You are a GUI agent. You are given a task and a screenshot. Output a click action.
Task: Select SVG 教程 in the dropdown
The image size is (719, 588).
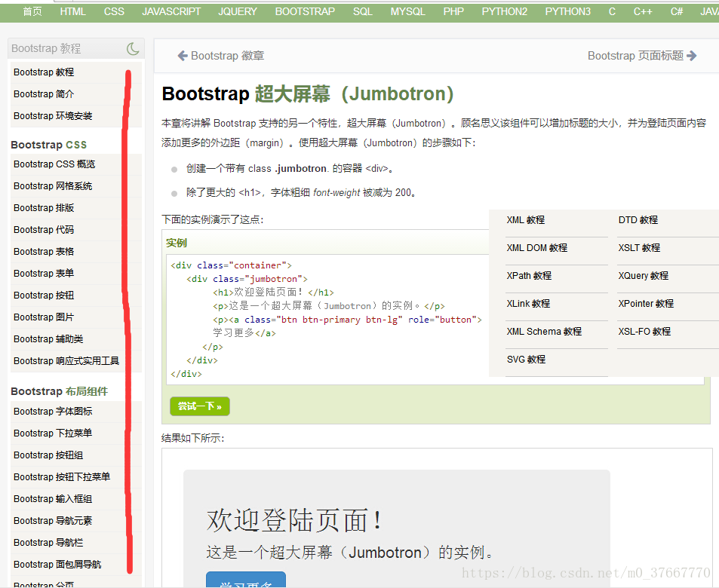tap(527, 360)
